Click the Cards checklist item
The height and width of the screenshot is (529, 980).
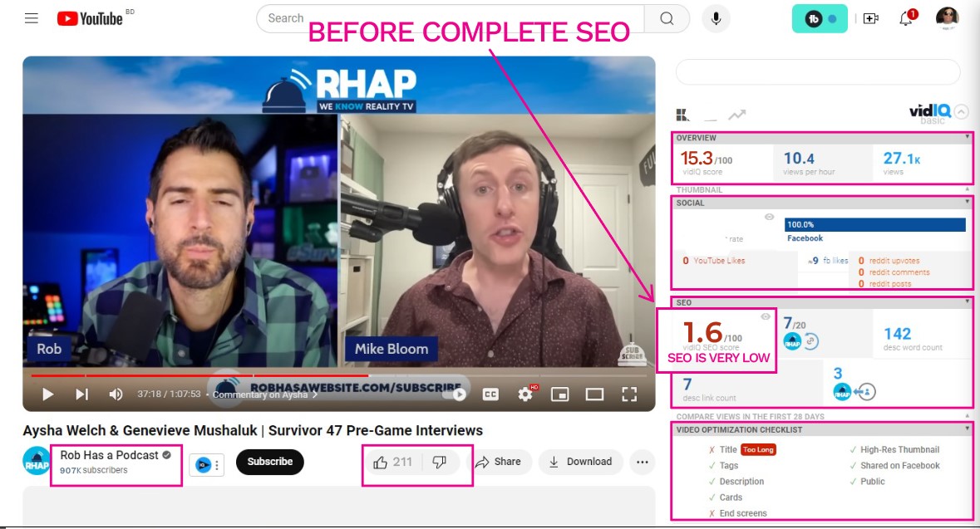[x=731, y=497]
